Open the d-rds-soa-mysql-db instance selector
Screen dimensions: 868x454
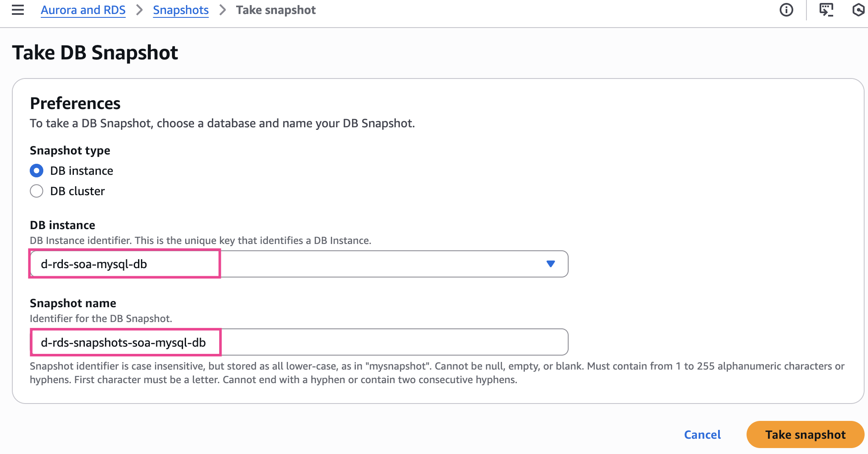click(x=297, y=264)
